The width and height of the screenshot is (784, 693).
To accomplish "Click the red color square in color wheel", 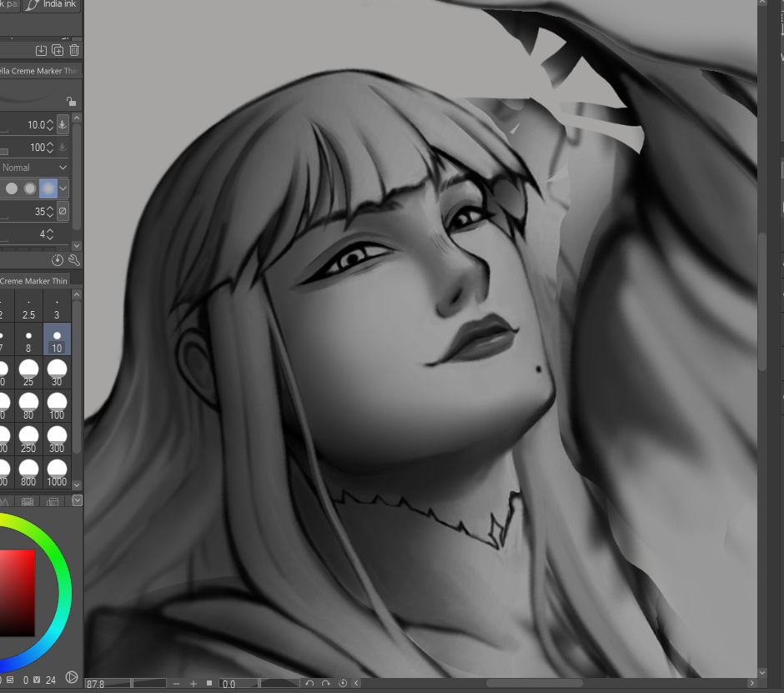I will pyautogui.click(x=18, y=592).
